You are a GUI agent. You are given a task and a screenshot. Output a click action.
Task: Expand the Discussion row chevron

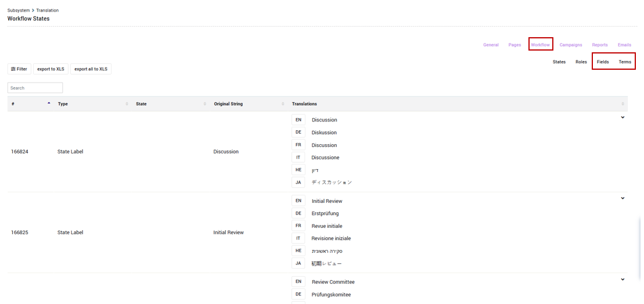coord(623,117)
